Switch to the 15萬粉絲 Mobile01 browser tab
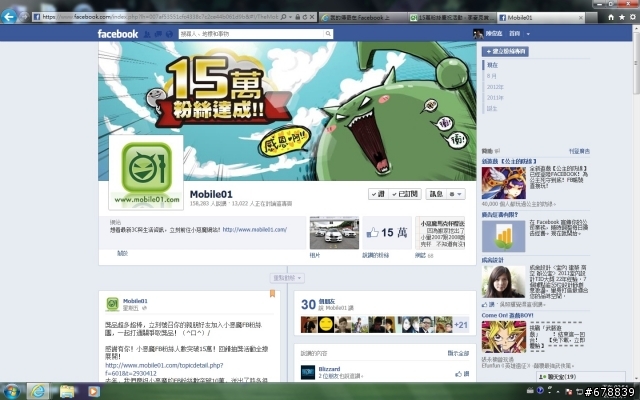 [x=452, y=18]
